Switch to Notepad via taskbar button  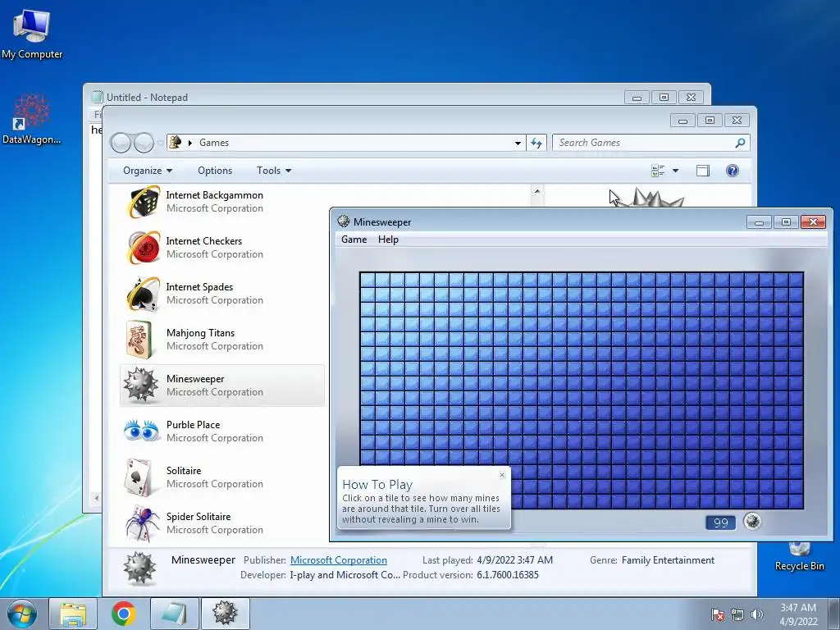(x=174, y=614)
